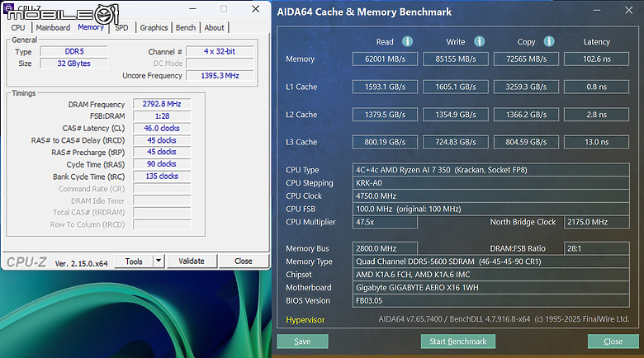This screenshot has height=358, width=644.
Task: Click the Chipset AMD K1A.6 FCH field
Action: pos(490,275)
